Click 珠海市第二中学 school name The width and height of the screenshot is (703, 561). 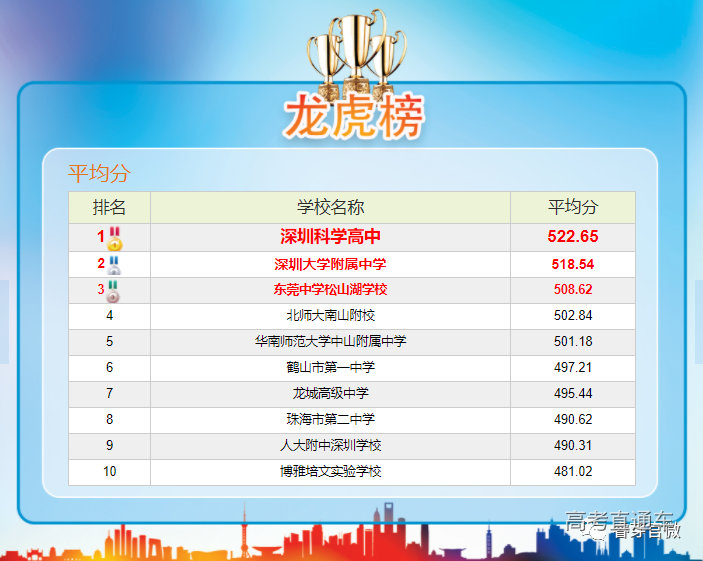coord(330,419)
